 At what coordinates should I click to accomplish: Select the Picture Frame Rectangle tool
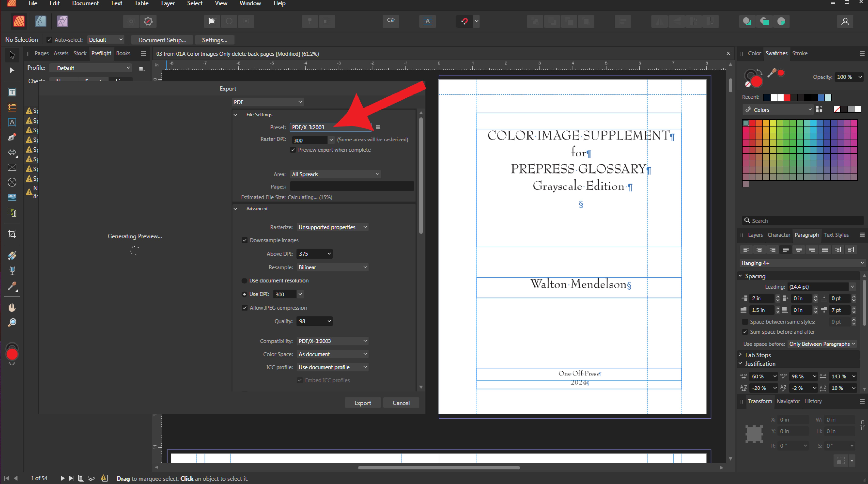point(12,167)
